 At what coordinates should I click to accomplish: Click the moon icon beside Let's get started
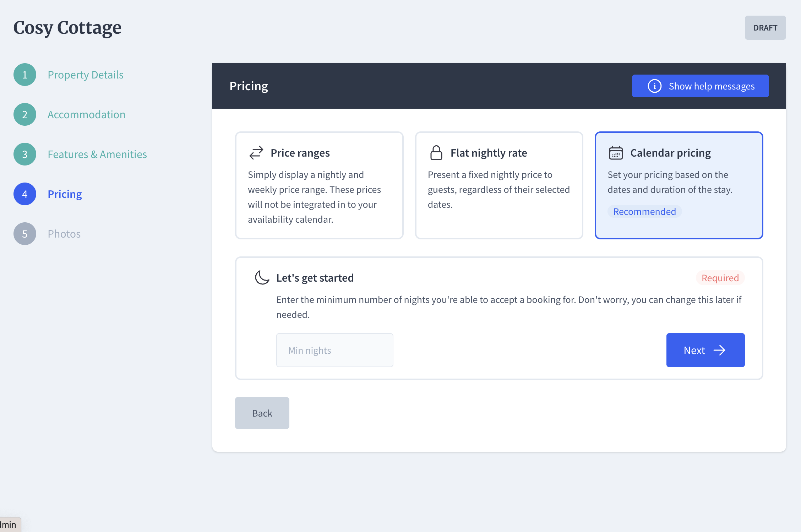(262, 278)
